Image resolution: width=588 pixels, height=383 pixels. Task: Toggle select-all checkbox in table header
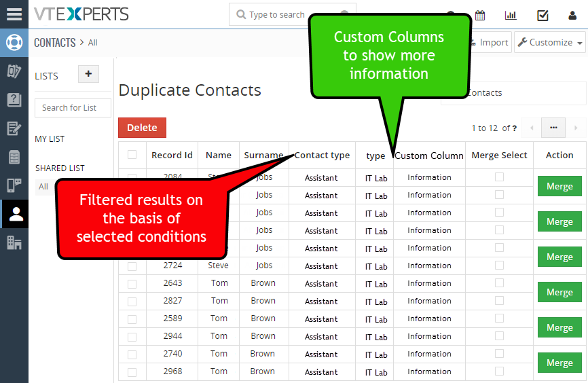(132, 155)
